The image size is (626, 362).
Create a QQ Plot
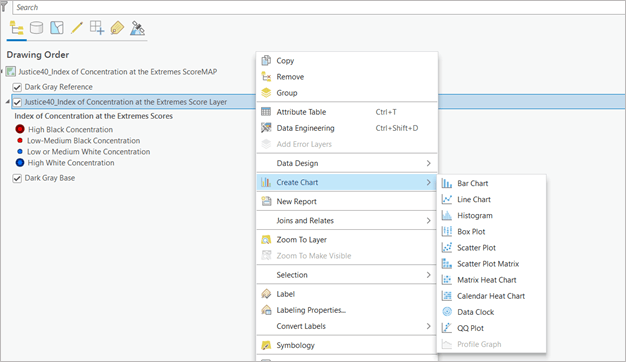pos(491,328)
